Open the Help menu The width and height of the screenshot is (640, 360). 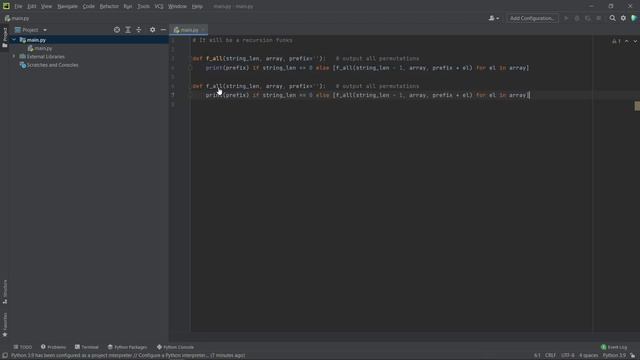(197, 7)
